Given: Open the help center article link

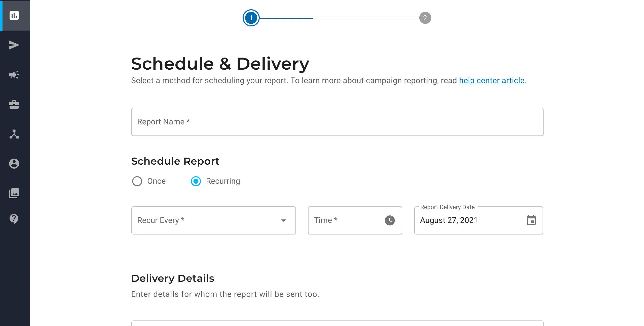Looking at the screenshot, I should tap(492, 80).
